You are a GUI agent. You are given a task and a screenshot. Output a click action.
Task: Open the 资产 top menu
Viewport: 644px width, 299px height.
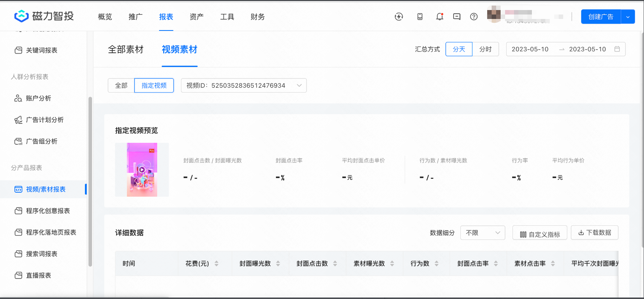(196, 17)
